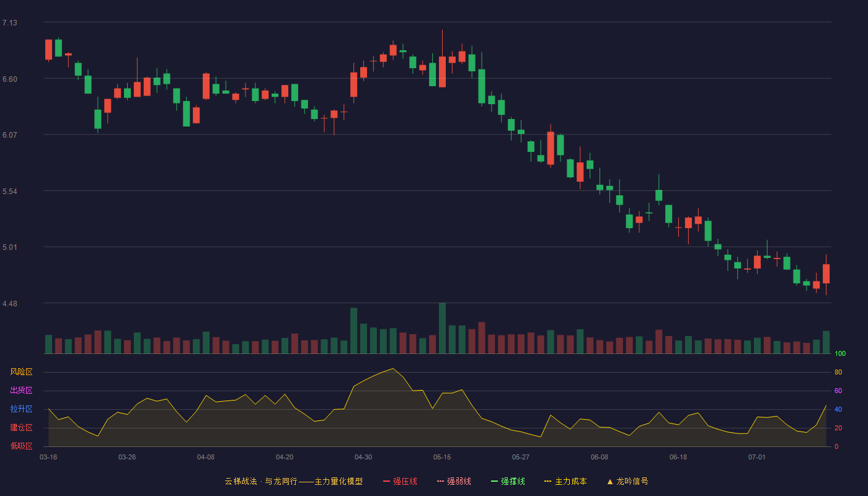Click the 7.13 price axis label
This screenshot has width=868, height=496.
(x=10, y=23)
